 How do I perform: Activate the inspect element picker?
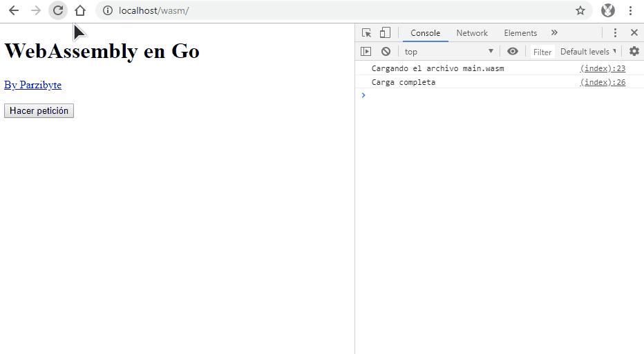pyautogui.click(x=367, y=32)
